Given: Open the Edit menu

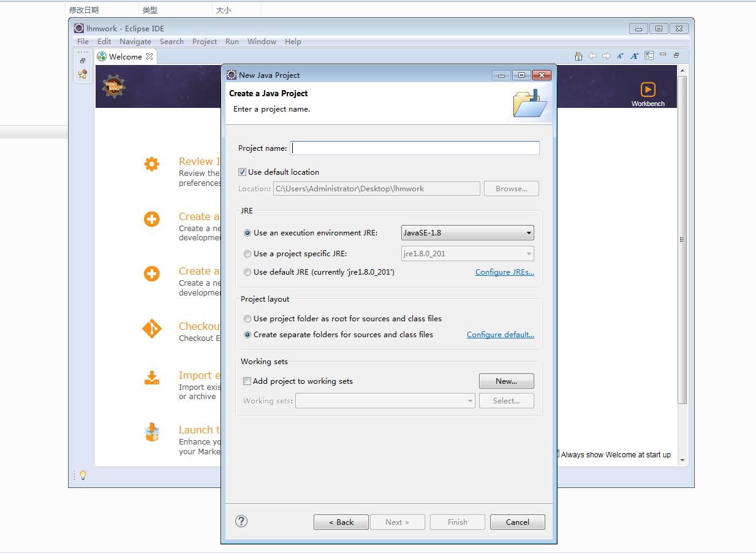Looking at the screenshot, I should tap(104, 42).
